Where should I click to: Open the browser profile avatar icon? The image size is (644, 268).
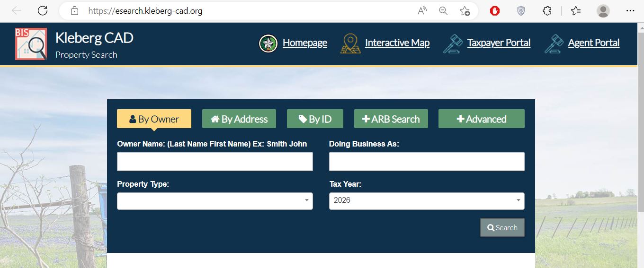603,11
